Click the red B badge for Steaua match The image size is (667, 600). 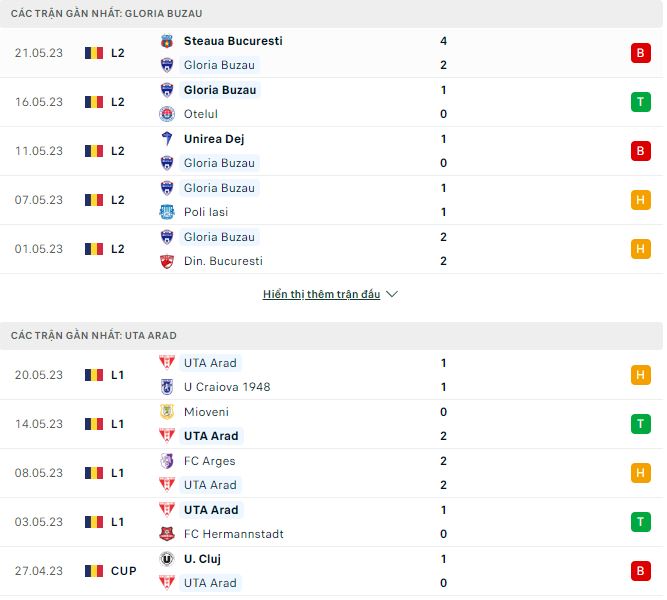641,53
